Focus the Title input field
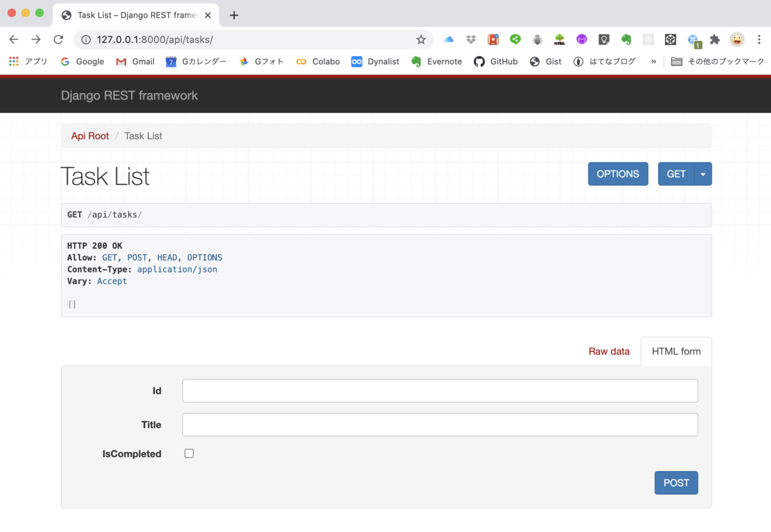 tap(440, 425)
